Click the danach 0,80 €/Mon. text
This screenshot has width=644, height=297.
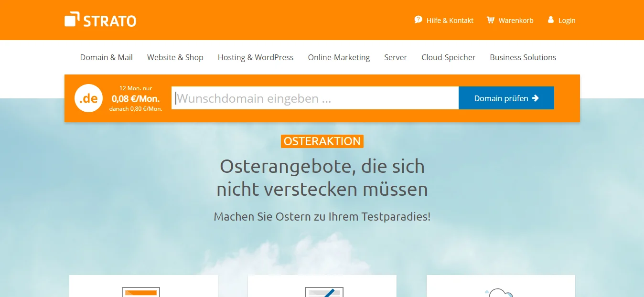[x=136, y=109]
